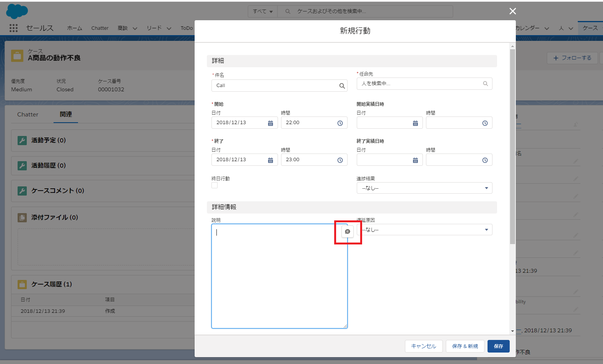603x364 pixels.
Task: Click the ケース履歴 briefcase icon
Action: (22, 284)
